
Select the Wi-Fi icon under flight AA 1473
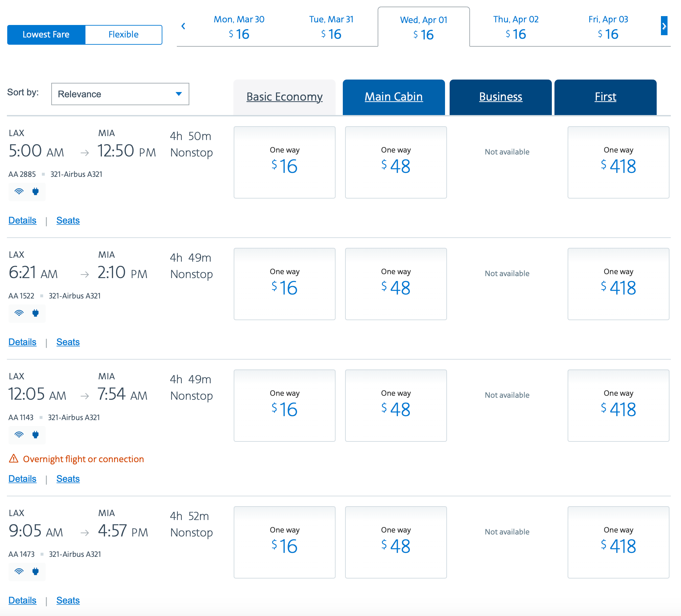pyautogui.click(x=19, y=572)
